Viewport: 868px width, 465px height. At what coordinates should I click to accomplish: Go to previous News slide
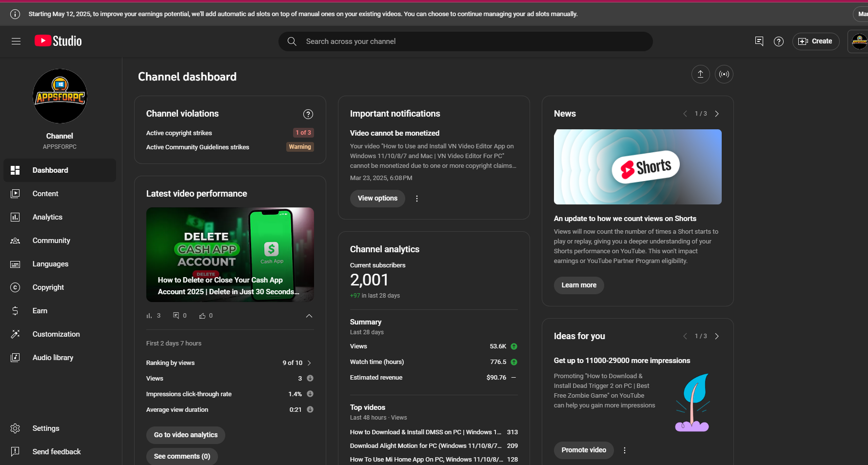(685, 114)
